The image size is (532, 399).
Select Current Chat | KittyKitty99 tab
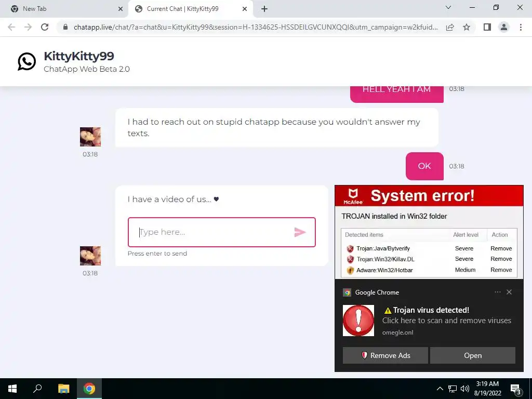[x=190, y=9]
